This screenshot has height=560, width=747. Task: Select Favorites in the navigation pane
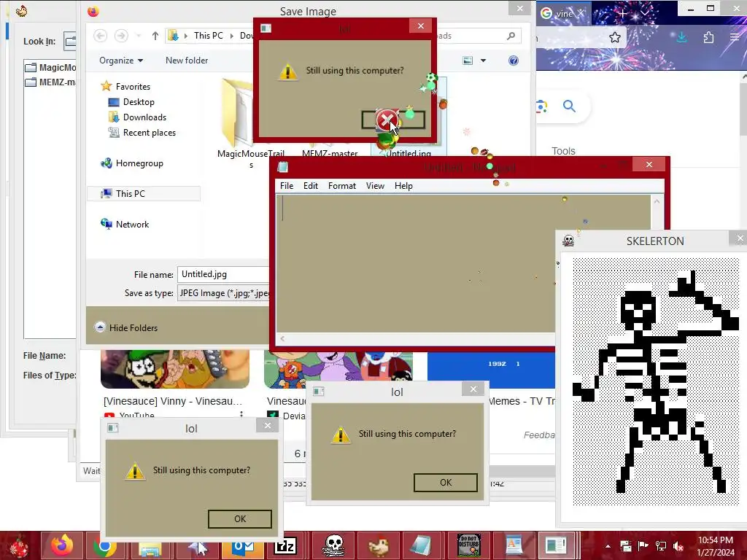click(x=126, y=87)
